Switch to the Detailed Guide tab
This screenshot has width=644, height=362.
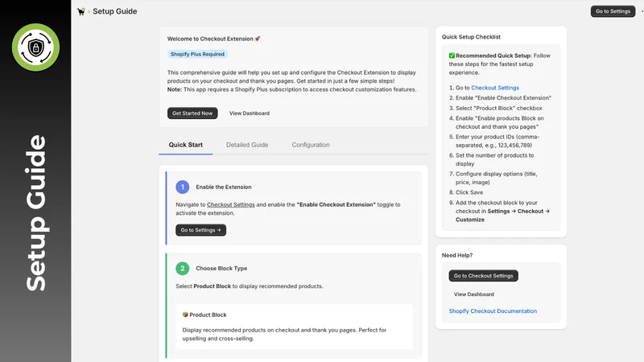click(x=247, y=145)
